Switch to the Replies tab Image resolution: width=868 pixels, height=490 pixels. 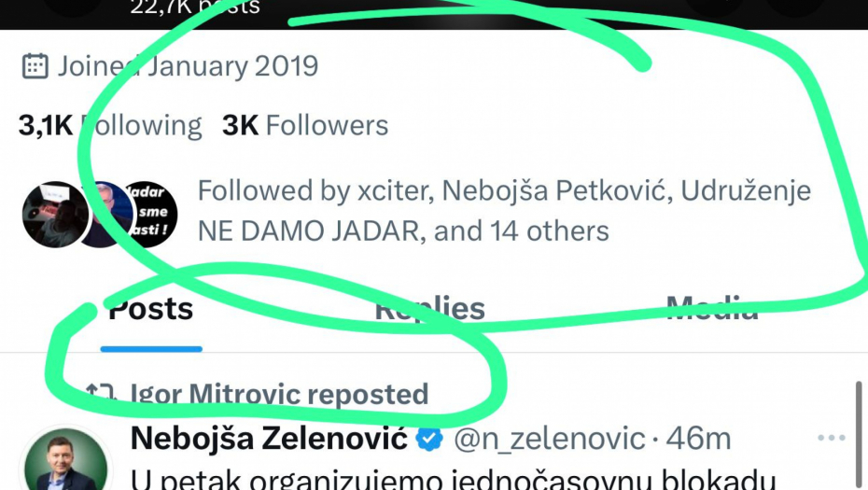tap(429, 309)
